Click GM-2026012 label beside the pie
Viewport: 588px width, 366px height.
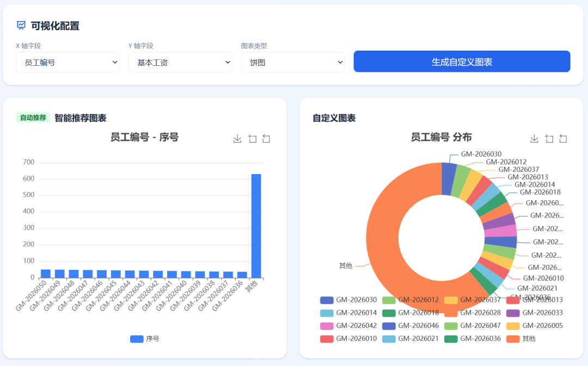[x=506, y=162]
